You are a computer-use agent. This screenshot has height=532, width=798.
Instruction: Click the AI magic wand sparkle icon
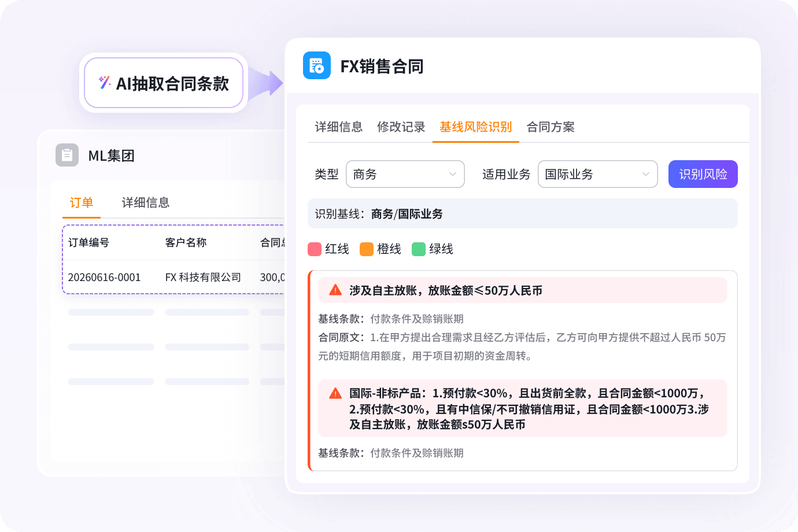(x=105, y=83)
